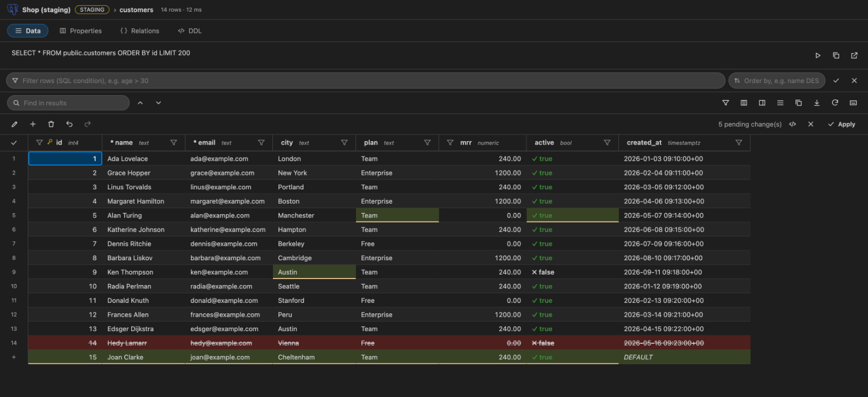Open filter on city column
The image size is (868, 397).
click(x=344, y=143)
